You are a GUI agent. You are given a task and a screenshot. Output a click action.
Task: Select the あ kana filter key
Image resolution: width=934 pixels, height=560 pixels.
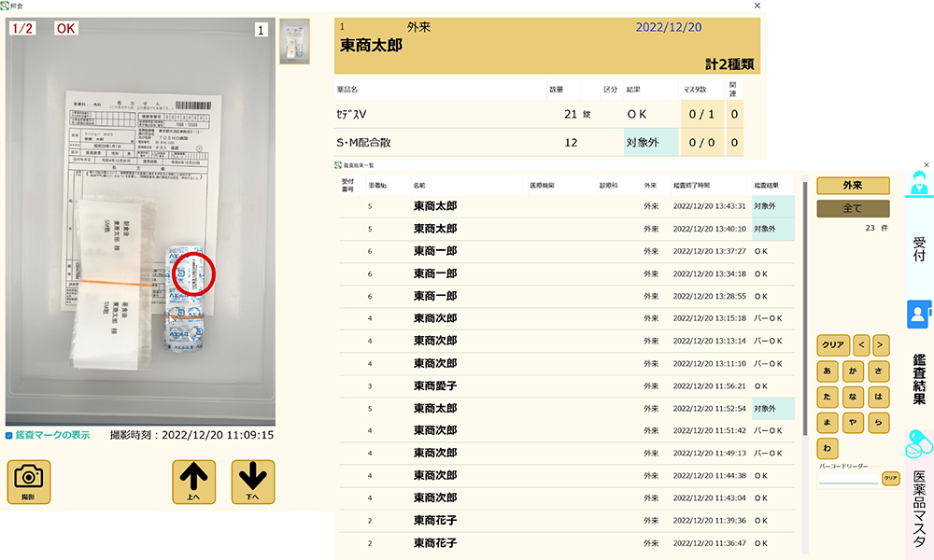pyautogui.click(x=828, y=371)
